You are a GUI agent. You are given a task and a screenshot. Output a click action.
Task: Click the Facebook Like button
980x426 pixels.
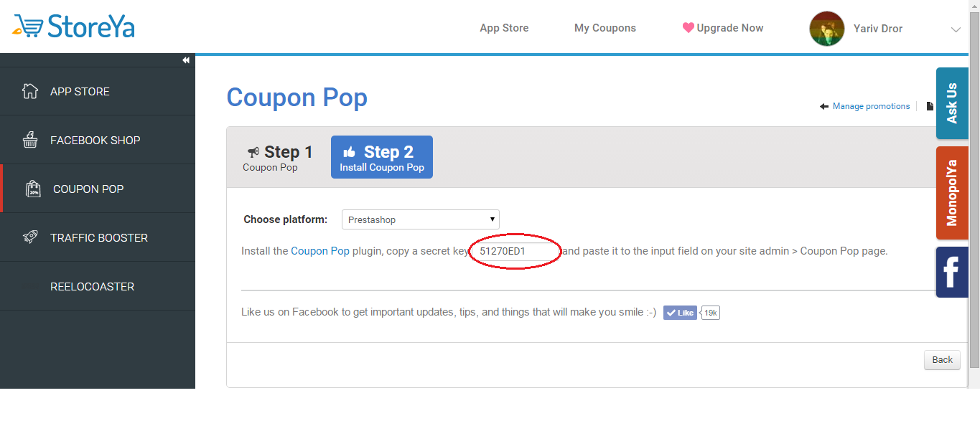coord(680,313)
